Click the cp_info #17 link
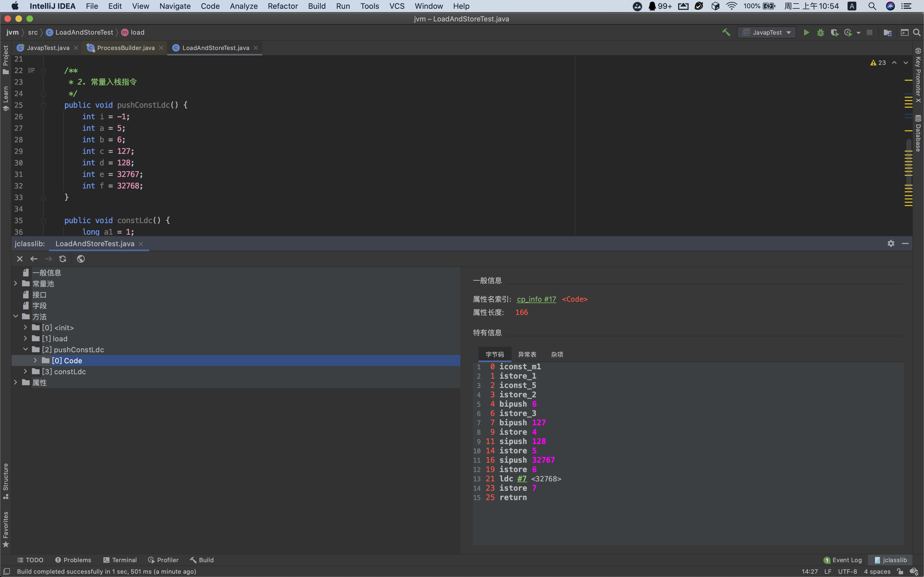Screen dimensions: 924x577 tap(536, 299)
